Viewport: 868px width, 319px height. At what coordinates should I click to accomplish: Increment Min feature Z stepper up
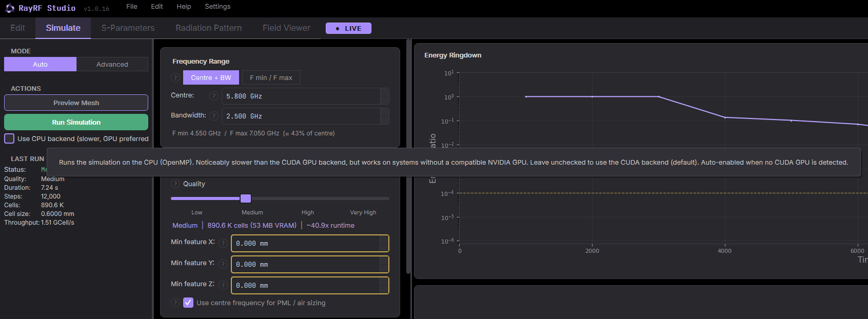pos(384,282)
